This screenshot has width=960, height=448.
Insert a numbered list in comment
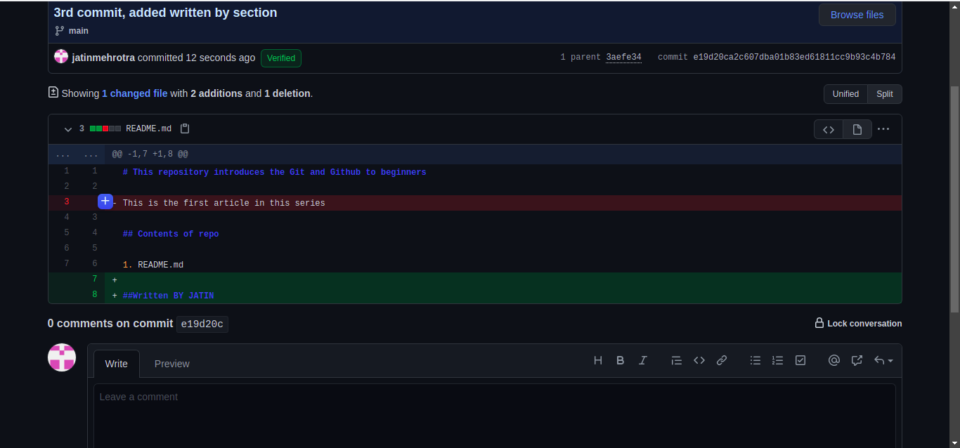(778, 361)
